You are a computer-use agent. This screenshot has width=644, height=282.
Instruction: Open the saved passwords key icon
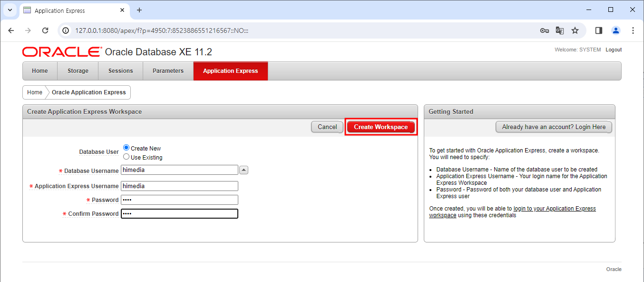pos(545,30)
